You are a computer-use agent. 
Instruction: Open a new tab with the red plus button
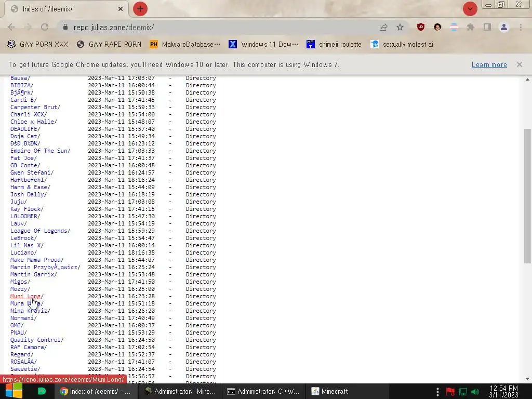[140, 9]
